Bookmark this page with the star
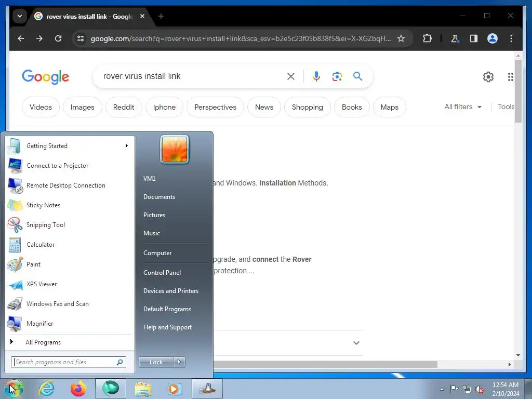The height and width of the screenshot is (399, 532). click(401, 38)
